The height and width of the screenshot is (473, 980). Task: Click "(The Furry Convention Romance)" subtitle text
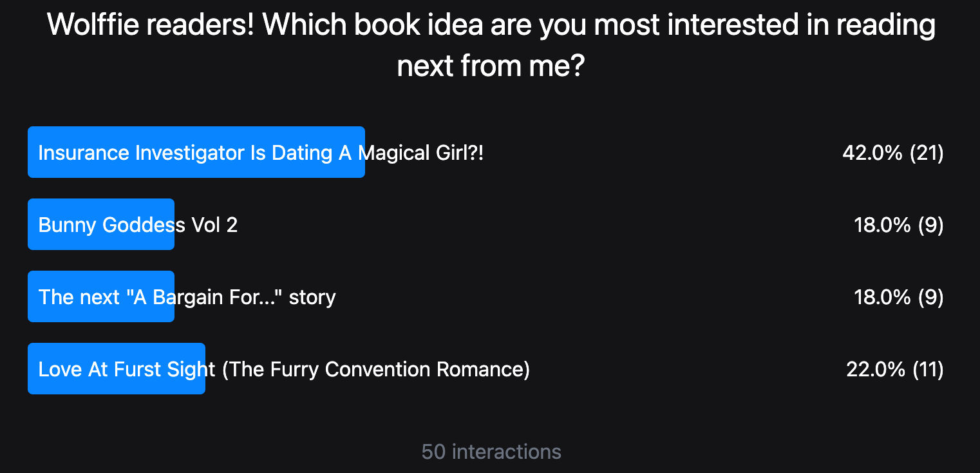[x=376, y=369]
